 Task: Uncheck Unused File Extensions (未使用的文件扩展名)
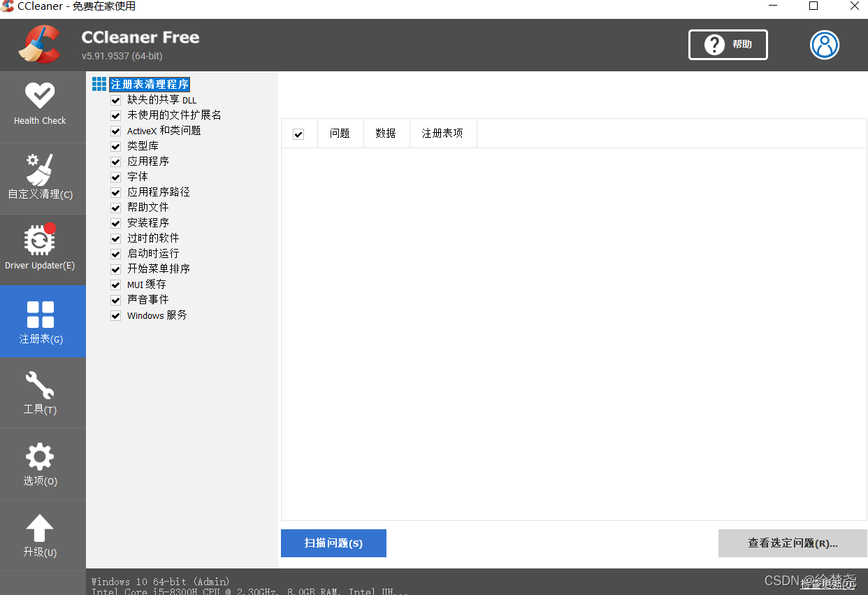pyautogui.click(x=116, y=115)
